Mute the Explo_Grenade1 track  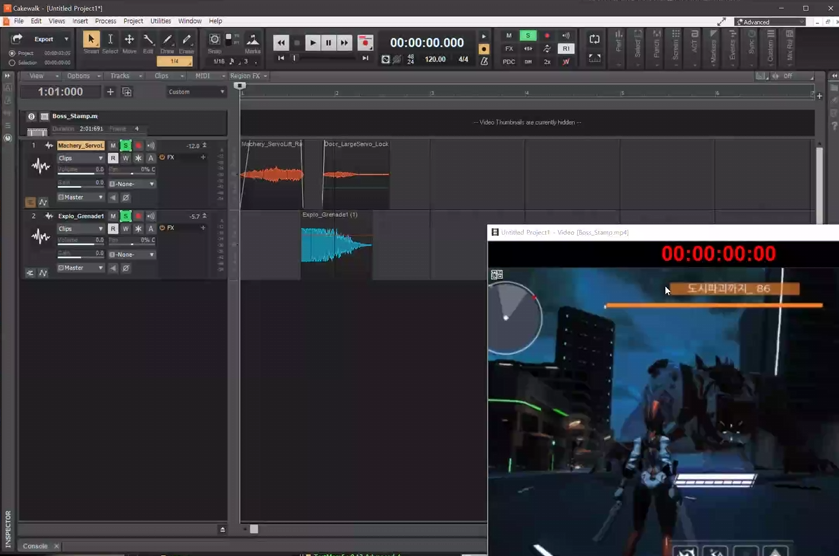tap(113, 216)
